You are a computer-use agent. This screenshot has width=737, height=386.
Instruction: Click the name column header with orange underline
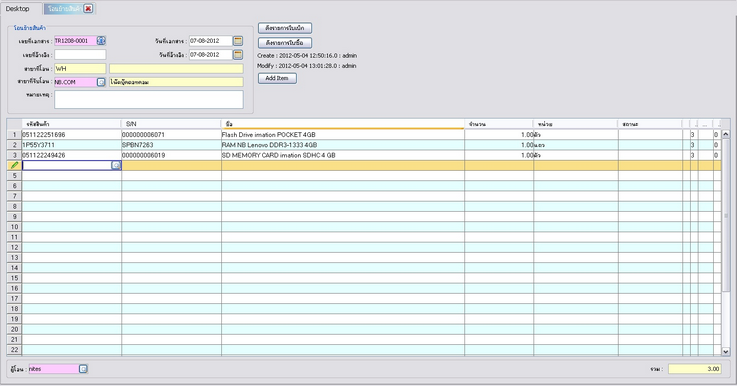343,124
